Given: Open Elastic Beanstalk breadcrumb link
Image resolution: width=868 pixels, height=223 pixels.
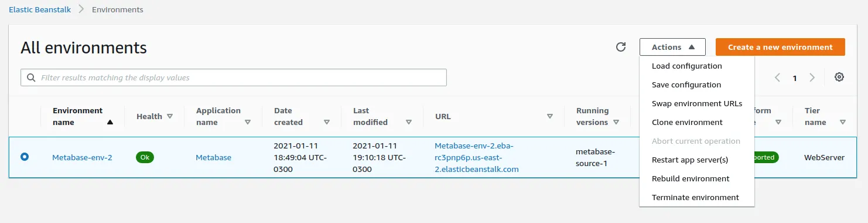Looking at the screenshot, I should click(40, 9).
